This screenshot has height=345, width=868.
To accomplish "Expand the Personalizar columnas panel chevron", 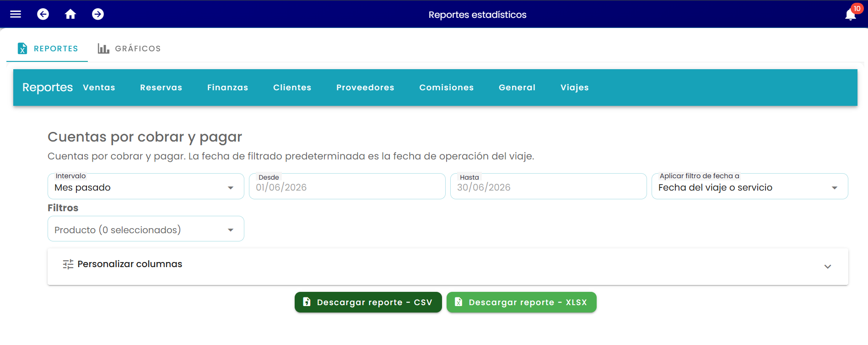I will click(x=828, y=267).
